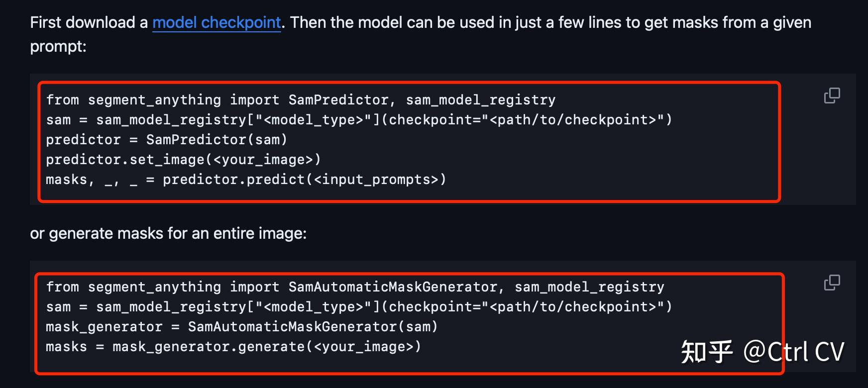Image resolution: width=868 pixels, height=388 pixels.
Task: Click the "import SamPredictor" code line
Action: click(301, 100)
